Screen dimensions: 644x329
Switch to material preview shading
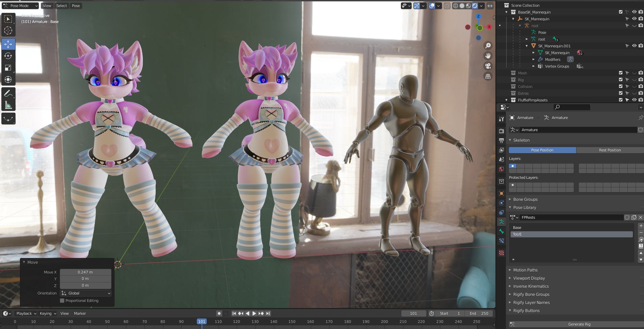click(x=468, y=6)
